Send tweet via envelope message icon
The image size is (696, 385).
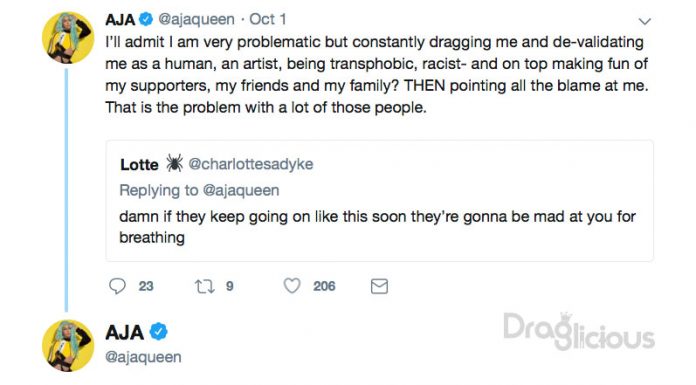(379, 286)
